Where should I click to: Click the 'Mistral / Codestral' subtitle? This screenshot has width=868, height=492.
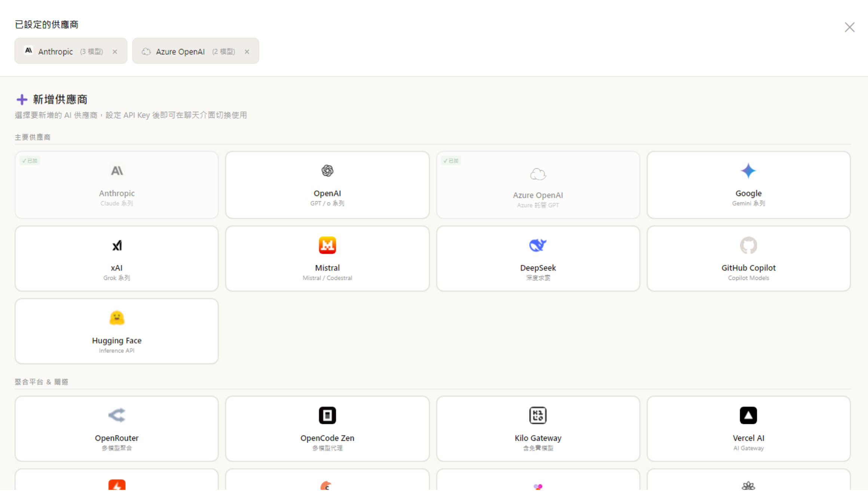(x=327, y=278)
